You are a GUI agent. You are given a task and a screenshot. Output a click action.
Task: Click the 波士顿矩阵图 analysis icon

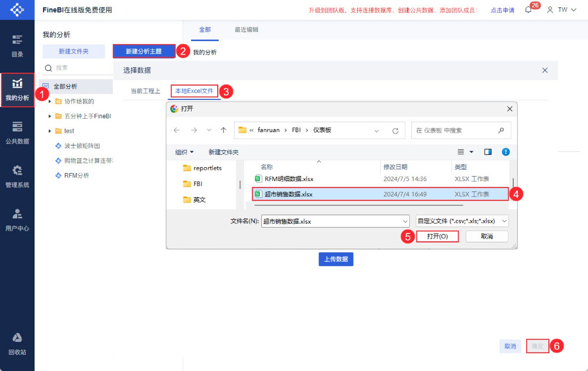click(x=58, y=146)
